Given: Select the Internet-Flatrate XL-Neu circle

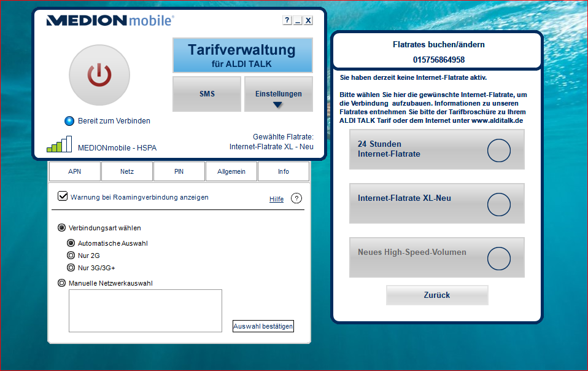Looking at the screenshot, I should coord(498,204).
